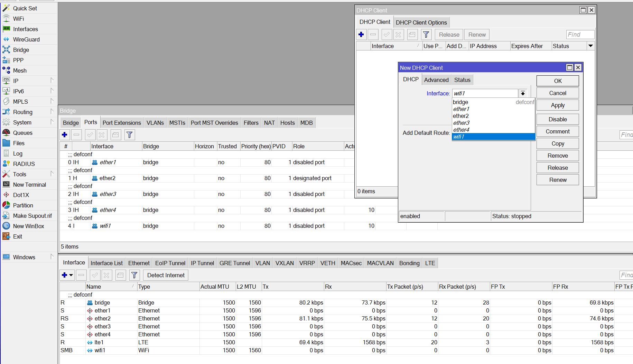Open column selector dropdown in DHCP Client table
The height and width of the screenshot is (364, 633).
[x=590, y=46]
